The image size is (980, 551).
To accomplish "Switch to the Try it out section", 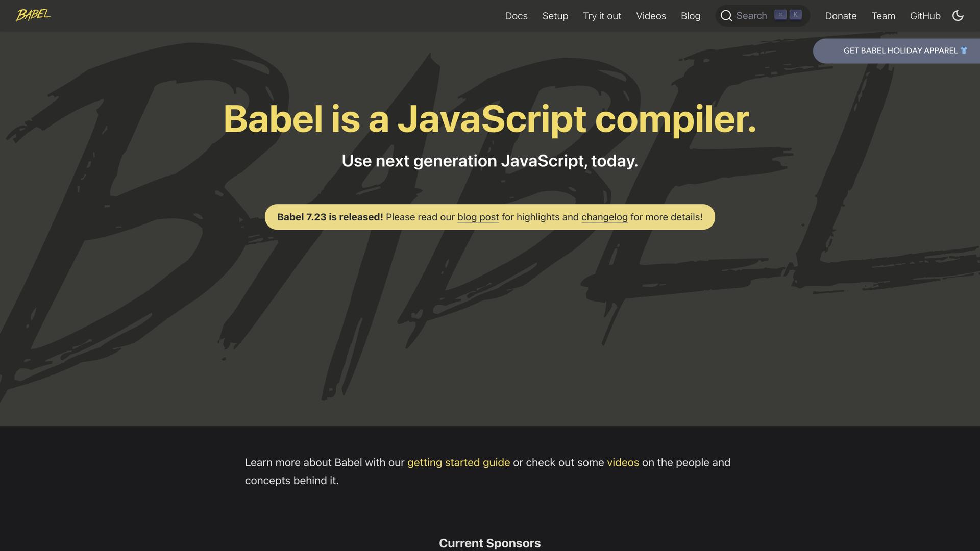I will 602,16.
